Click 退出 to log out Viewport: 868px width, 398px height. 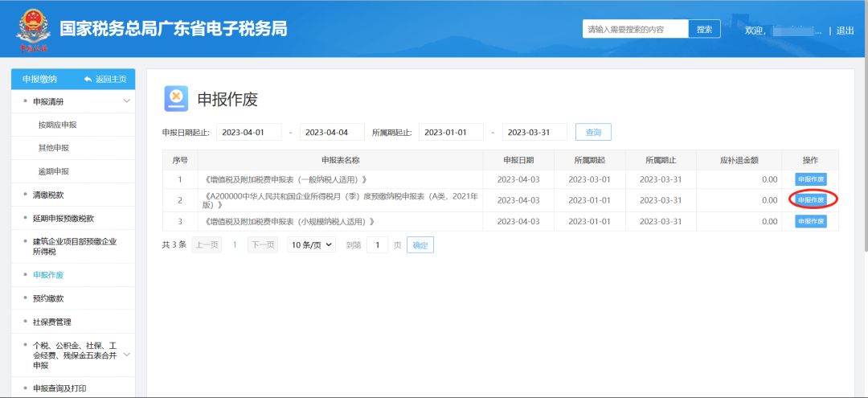(x=845, y=31)
